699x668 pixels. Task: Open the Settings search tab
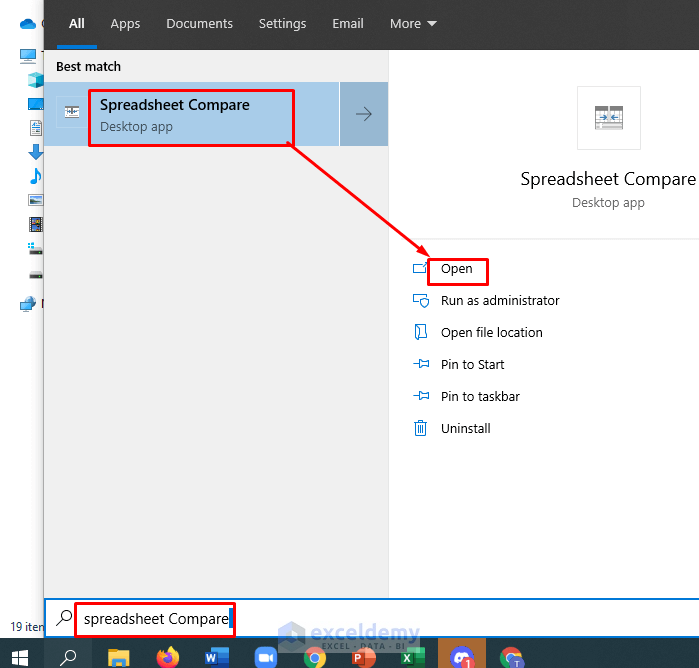point(282,24)
